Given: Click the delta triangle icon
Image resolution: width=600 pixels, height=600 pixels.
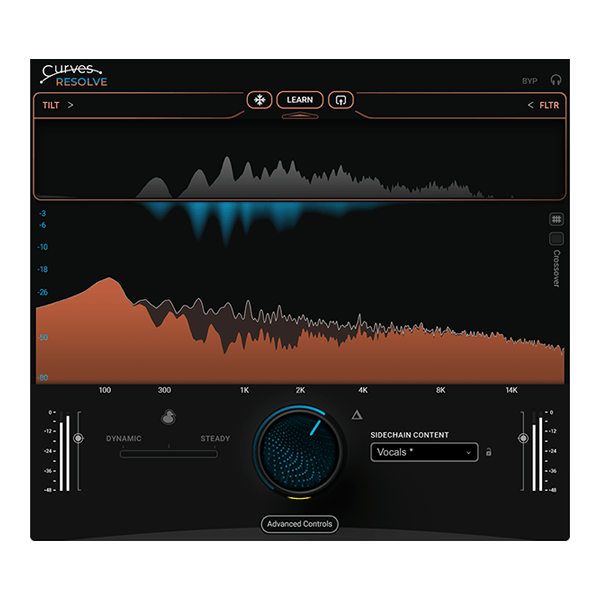Looking at the screenshot, I should click(356, 415).
